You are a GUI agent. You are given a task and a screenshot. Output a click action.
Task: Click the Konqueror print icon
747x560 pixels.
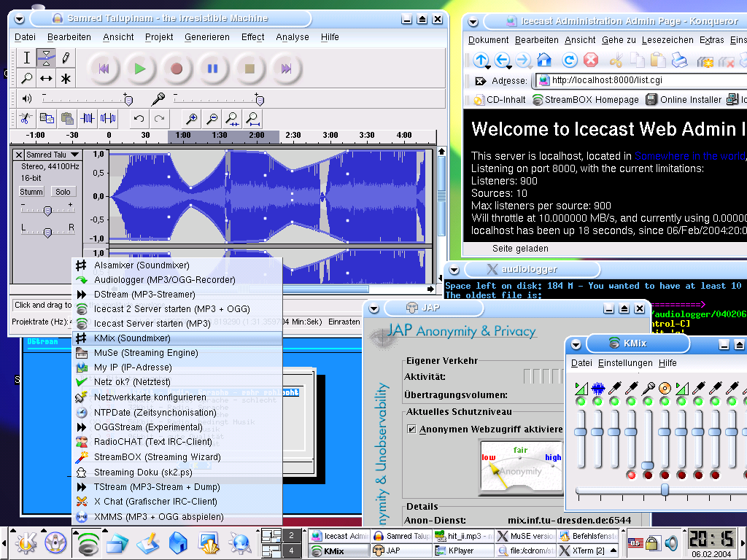tap(679, 60)
